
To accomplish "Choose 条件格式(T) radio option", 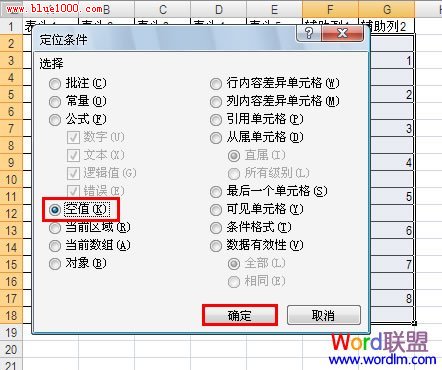I will pyautogui.click(x=251, y=227).
